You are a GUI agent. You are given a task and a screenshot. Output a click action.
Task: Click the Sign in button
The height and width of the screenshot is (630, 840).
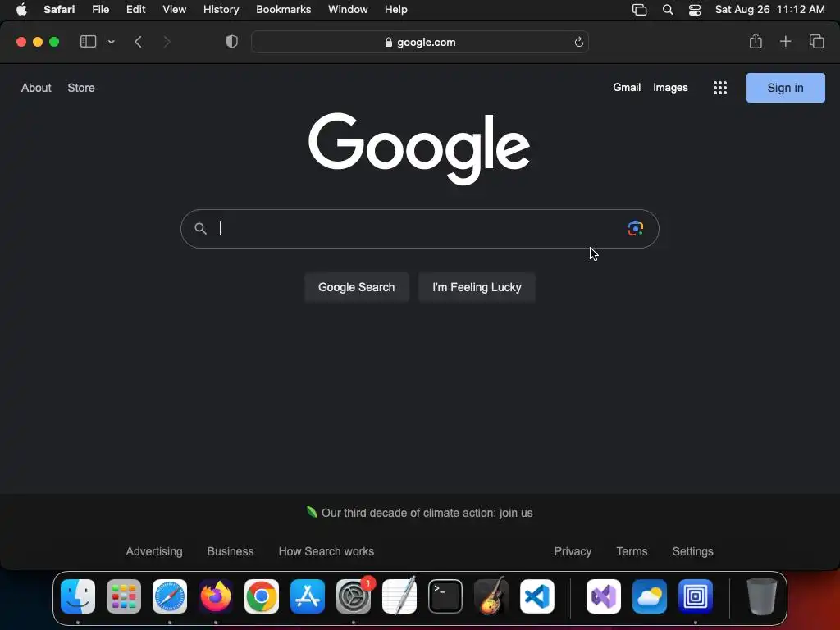point(785,88)
